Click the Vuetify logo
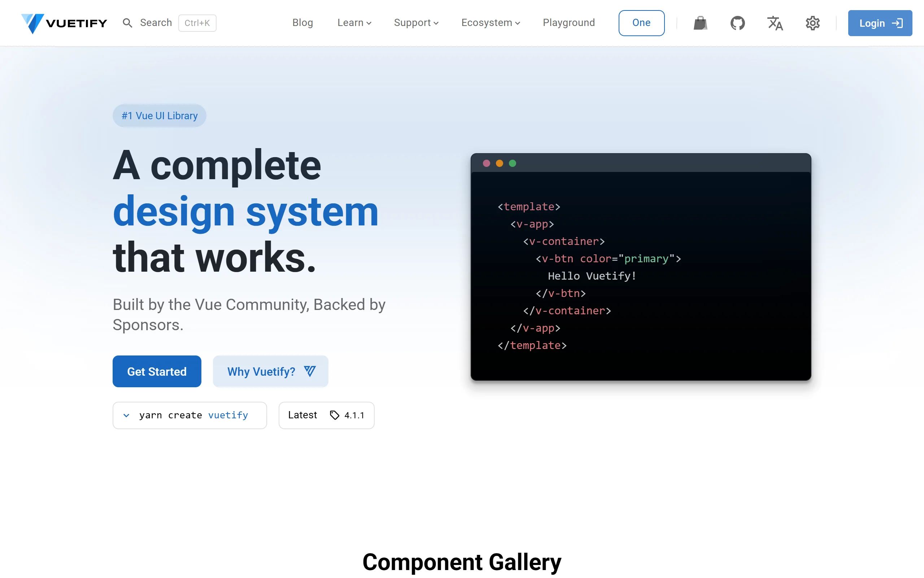The image size is (924, 578). pos(64,23)
